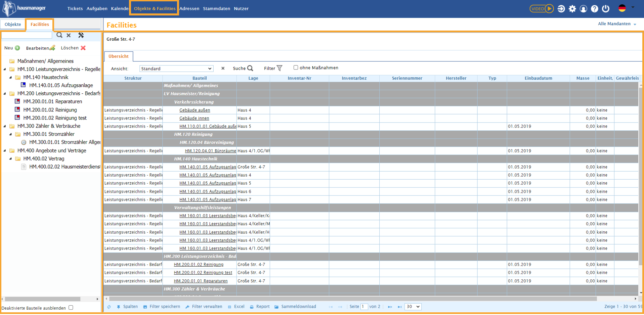
Task: Go to previous page arrow
Action: click(340, 307)
